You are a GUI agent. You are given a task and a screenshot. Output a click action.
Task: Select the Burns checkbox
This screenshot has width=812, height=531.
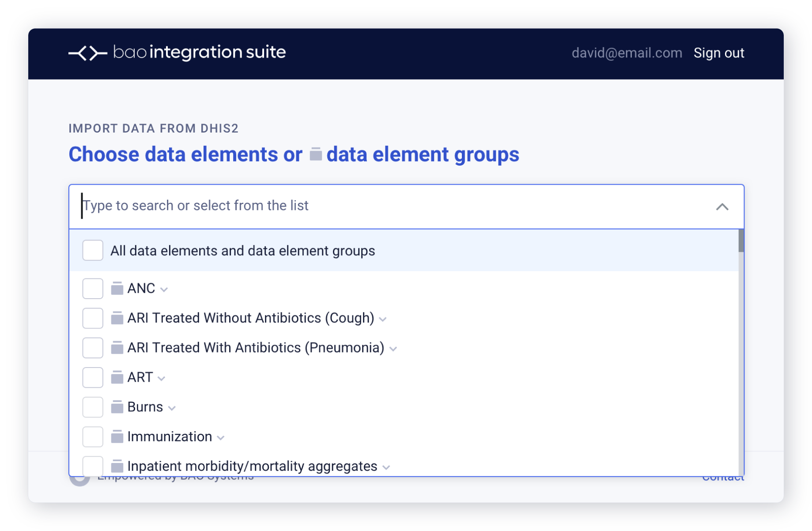click(93, 407)
